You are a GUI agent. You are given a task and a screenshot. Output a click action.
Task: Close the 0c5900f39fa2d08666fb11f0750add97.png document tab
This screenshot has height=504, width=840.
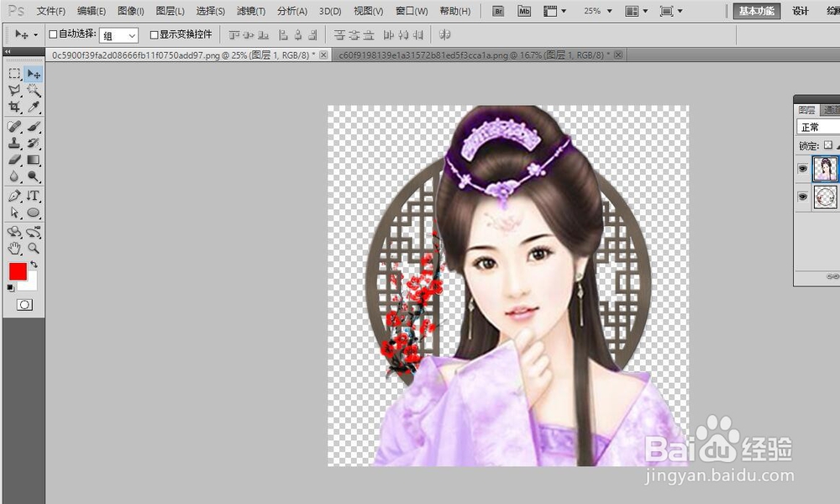(323, 55)
